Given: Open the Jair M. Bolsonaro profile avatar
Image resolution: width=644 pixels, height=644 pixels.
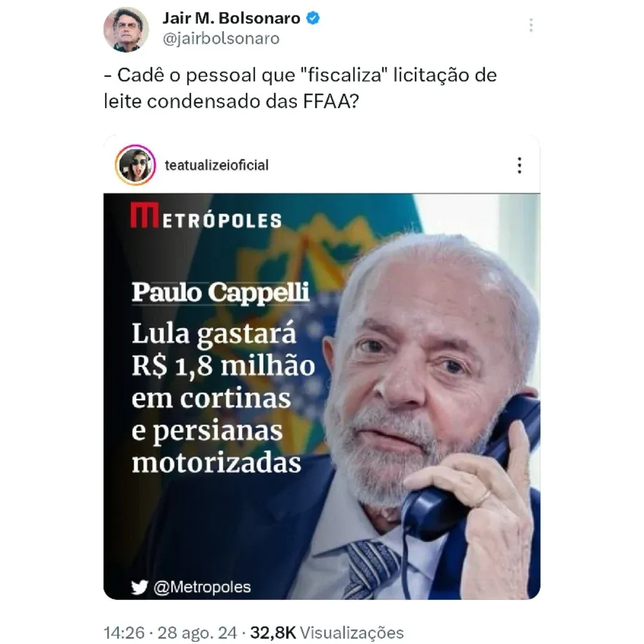Looking at the screenshot, I should coord(126,30).
